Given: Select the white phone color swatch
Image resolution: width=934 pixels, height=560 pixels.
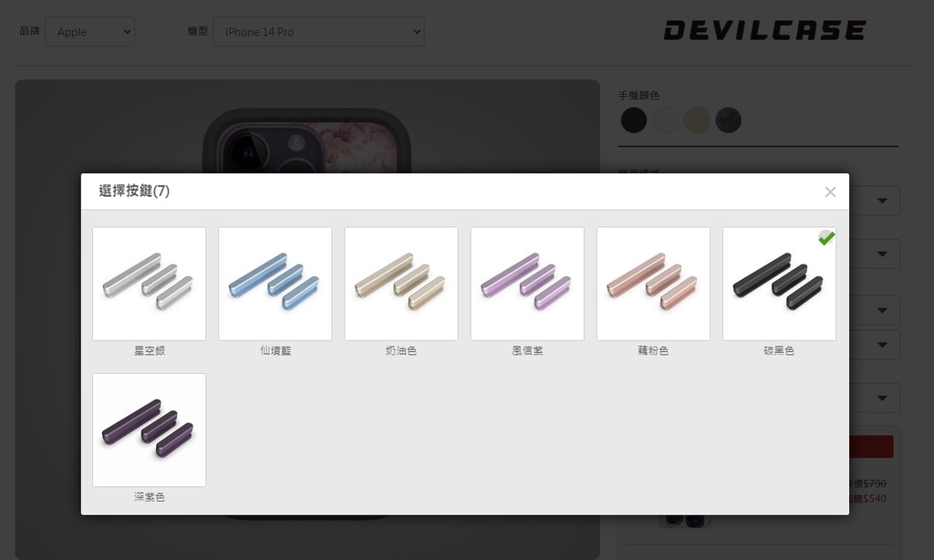Looking at the screenshot, I should coord(665,120).
